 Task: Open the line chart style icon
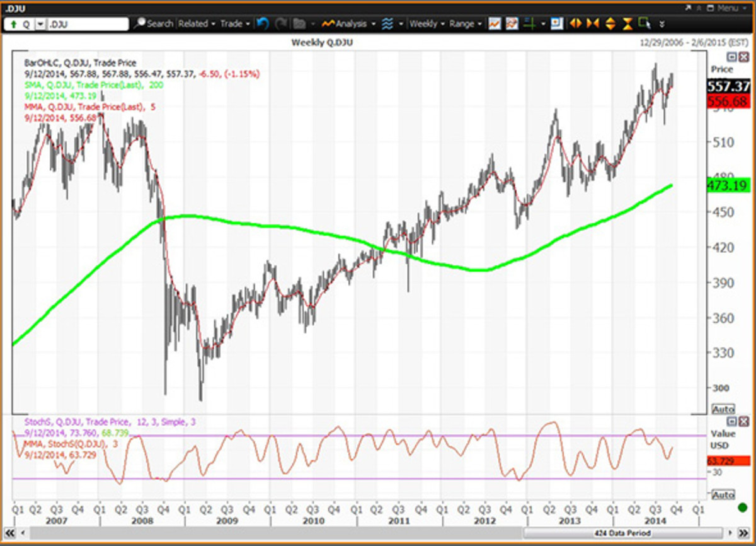[495, 24]
